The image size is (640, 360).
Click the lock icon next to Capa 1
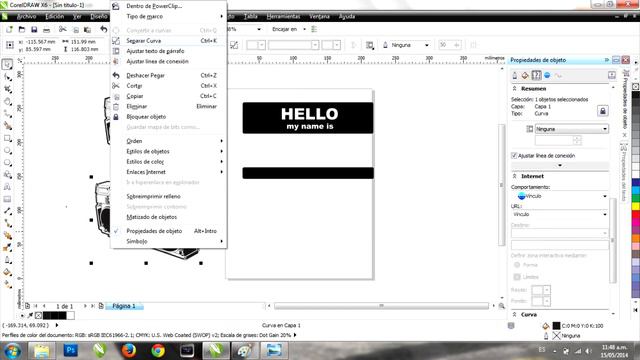click(603, 111)
